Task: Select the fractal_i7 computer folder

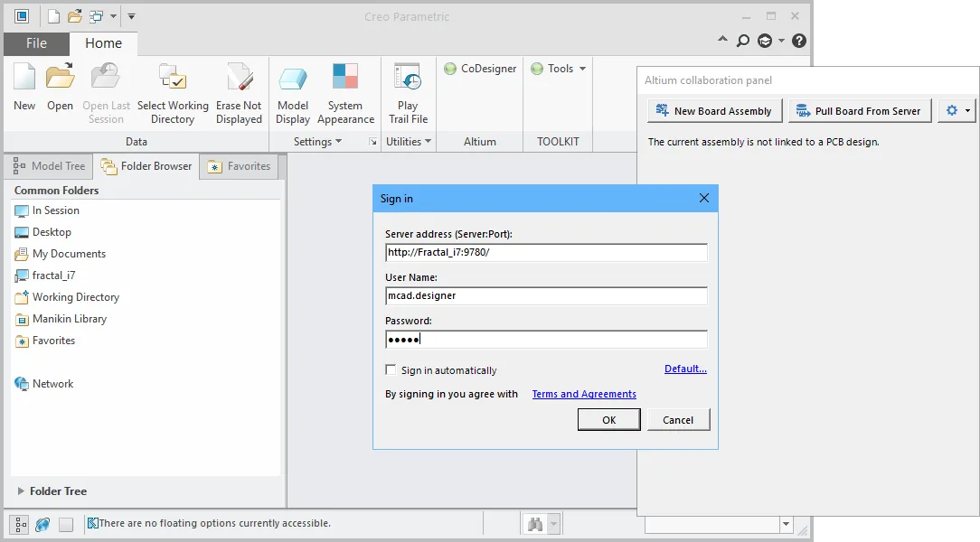Action: coord(45,276)
